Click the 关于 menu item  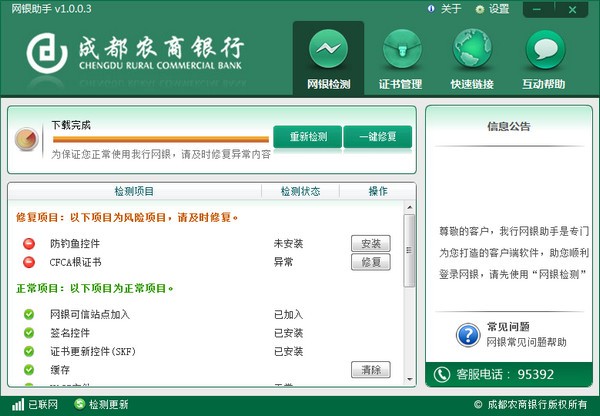point(451,9)
